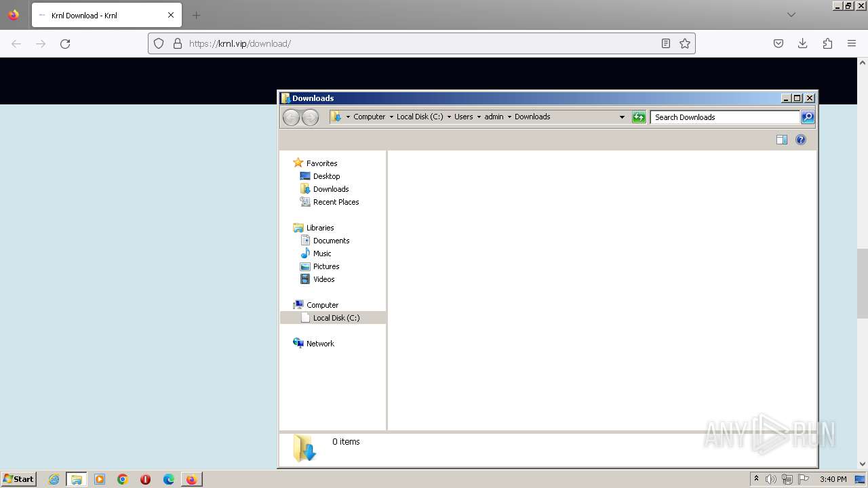Click the site padlock security icon
868x488 pixels.
point(178,43)
